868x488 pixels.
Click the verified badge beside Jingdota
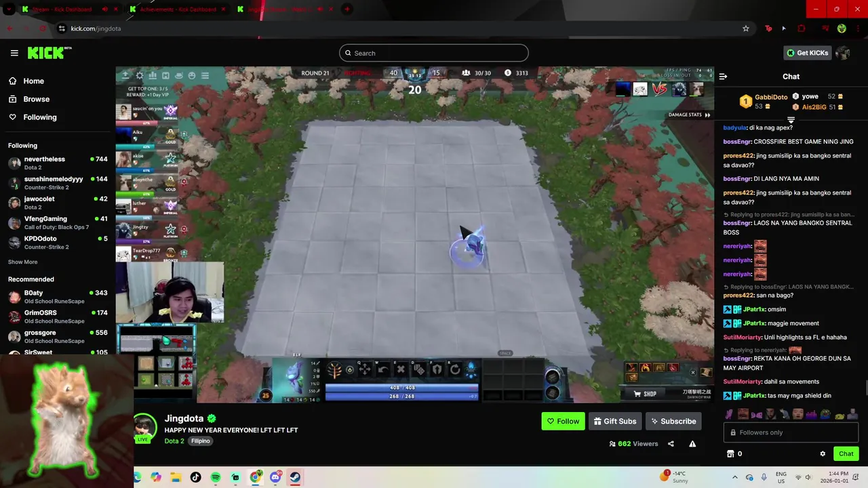[212, 419]
